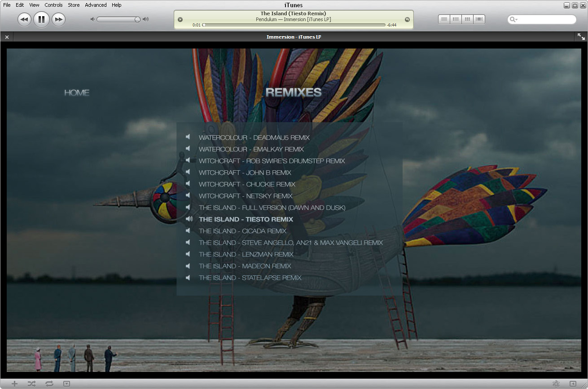588x389 pixels.
Task: Click the track progress bar
Action: (x=294, y=25)
